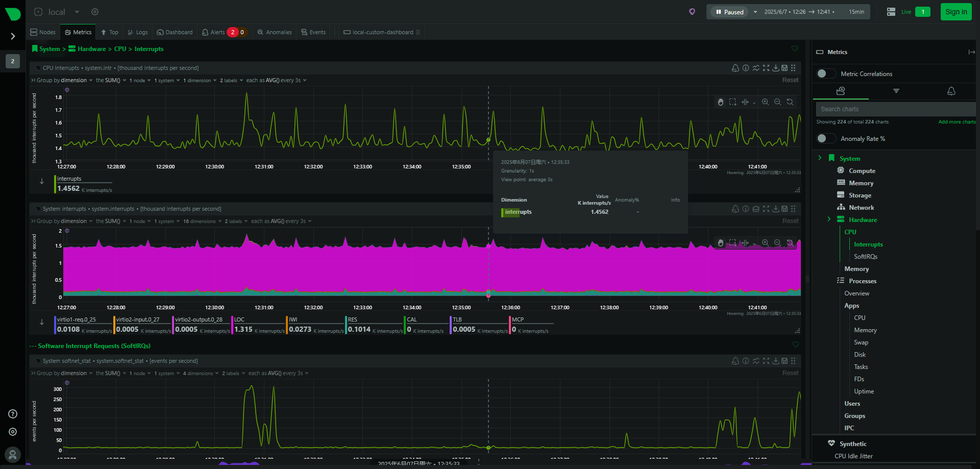
Task: Turn on the Anomaly Rate % toggle
Action: click(x=825, y=139)
